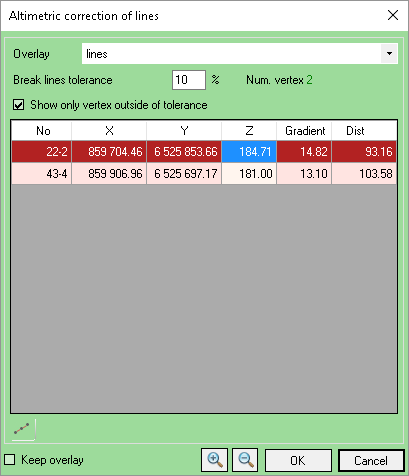
Task: Uncheck Show only vertex outside of tolerance
Action: click(x=19, y=105)
